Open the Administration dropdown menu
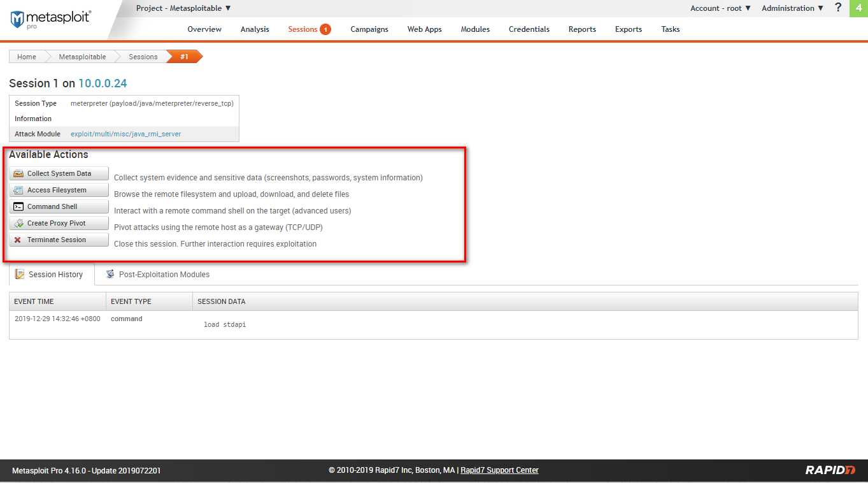Screen dimensions: 868x483 pyautogui.click(x=792, y=8)
